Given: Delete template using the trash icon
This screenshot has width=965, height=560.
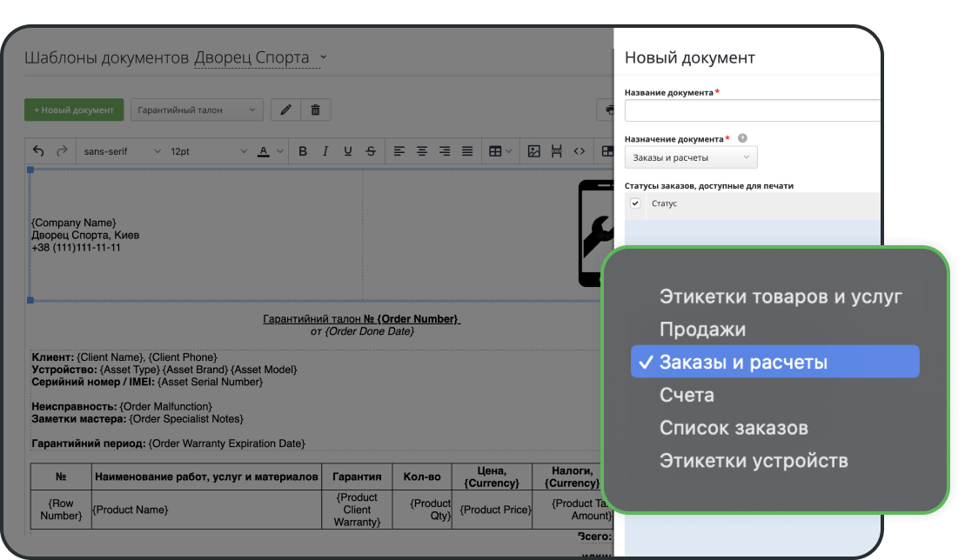Looking at the screenshot, I should pos(315,110).
